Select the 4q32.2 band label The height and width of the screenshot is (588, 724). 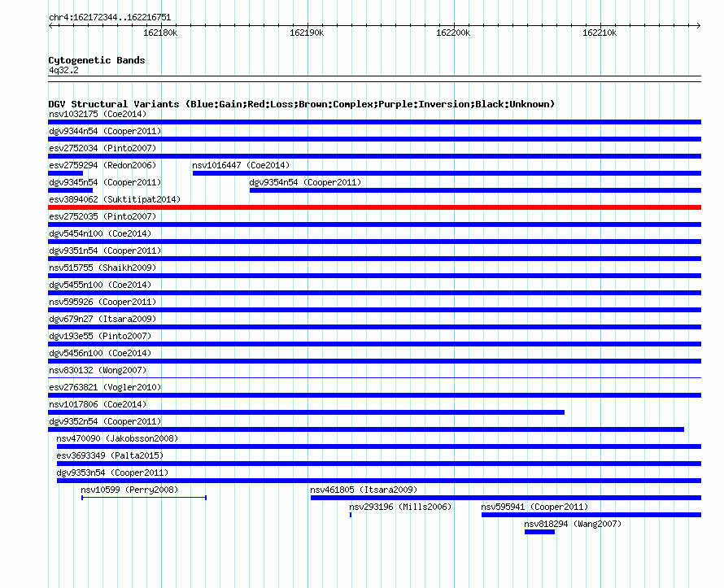point(63,70)
